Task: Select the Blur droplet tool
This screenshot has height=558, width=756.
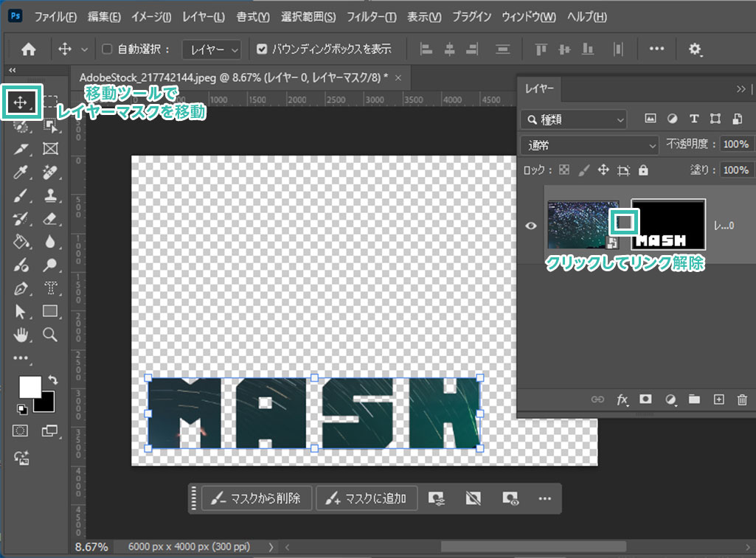Action: pyautogui.click(x=50, y=242)
